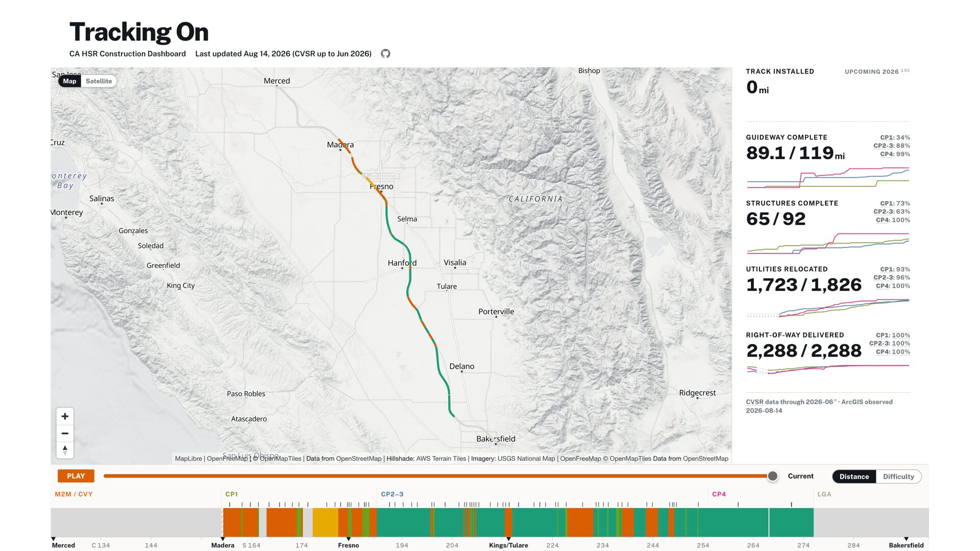Click the Bakersfield station marker triangle
This screenshot has width=980, height=551.
tap(906, 539)
